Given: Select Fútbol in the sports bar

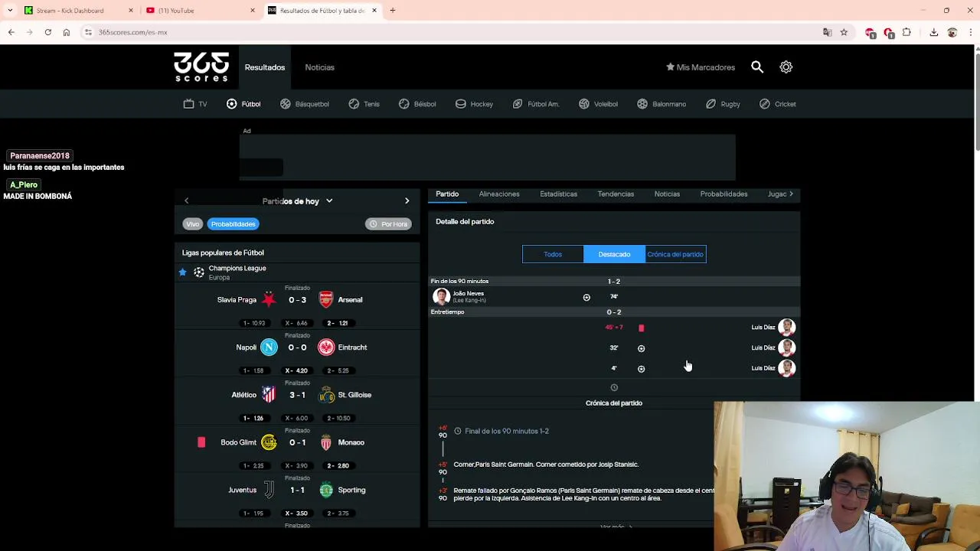Looking at the screenshot, I should [243, 104].
